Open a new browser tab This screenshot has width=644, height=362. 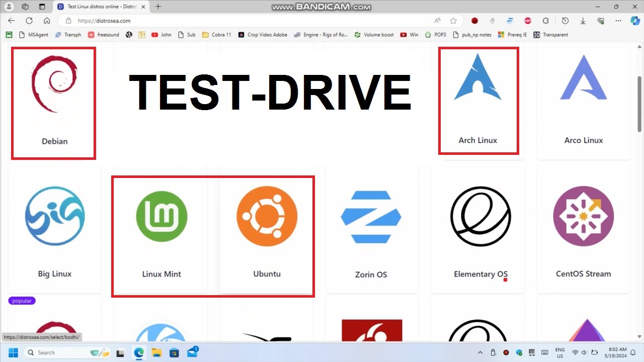[x=158, y=7]
